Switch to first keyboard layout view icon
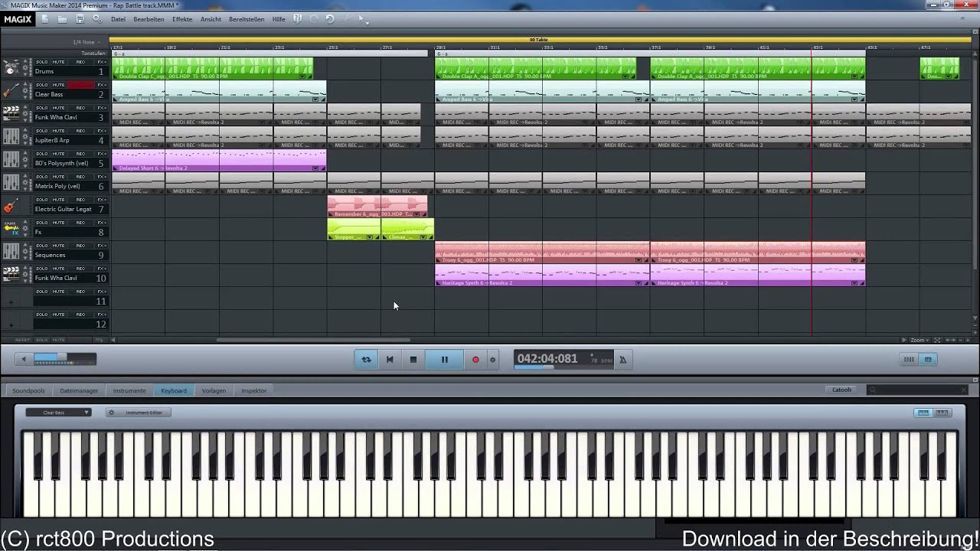 tap(923, 412)
